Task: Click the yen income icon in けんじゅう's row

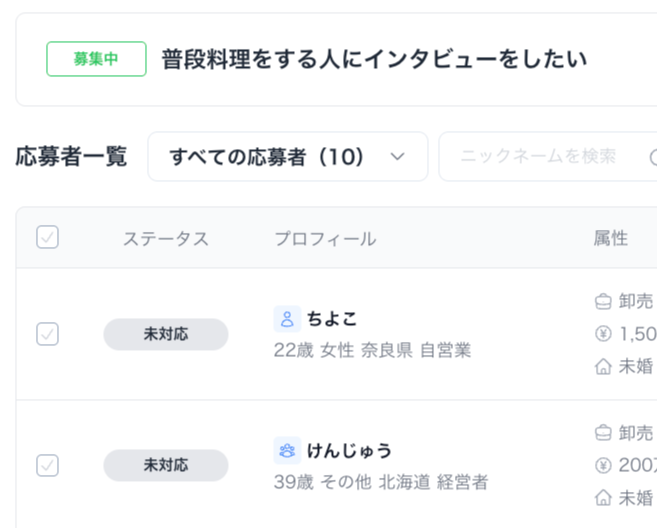Action: [x=603, y=465]
